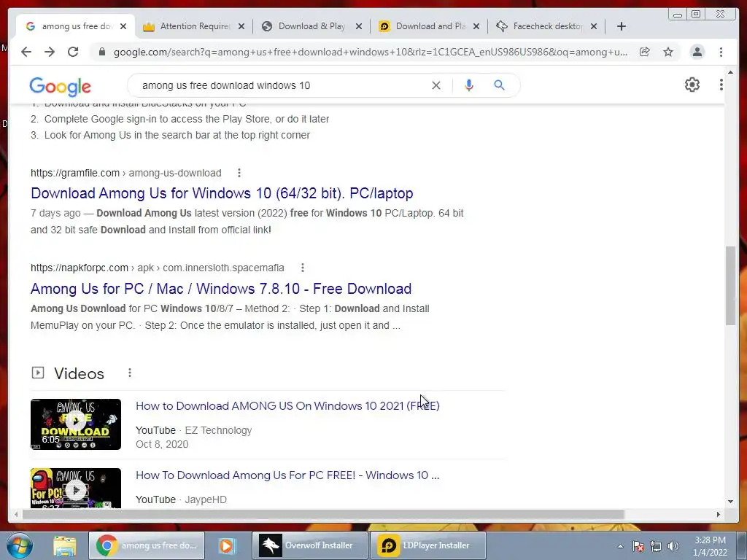Click the gramfile.com result URL
This screenshot has width=747, height=560.
(x=126, y=173)
